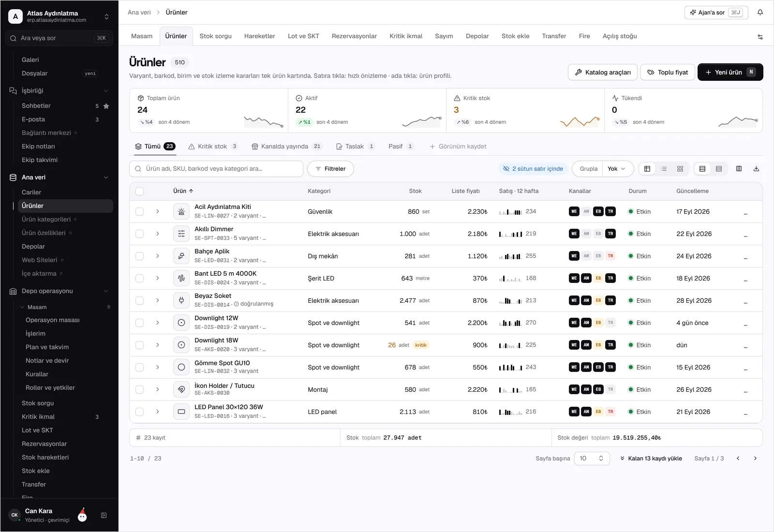774x532 pixels.
Task: Select the Kanalda yayında view tab
Action: coord(286,147)
